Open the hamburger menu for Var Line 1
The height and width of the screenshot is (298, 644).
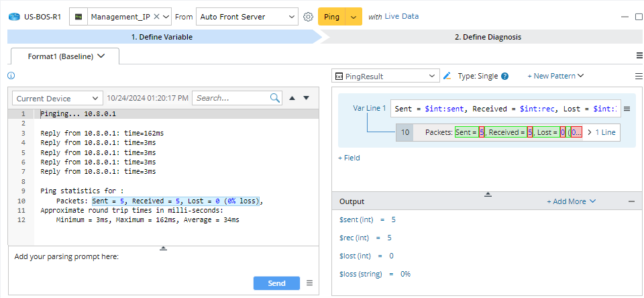tap(627, 109)
